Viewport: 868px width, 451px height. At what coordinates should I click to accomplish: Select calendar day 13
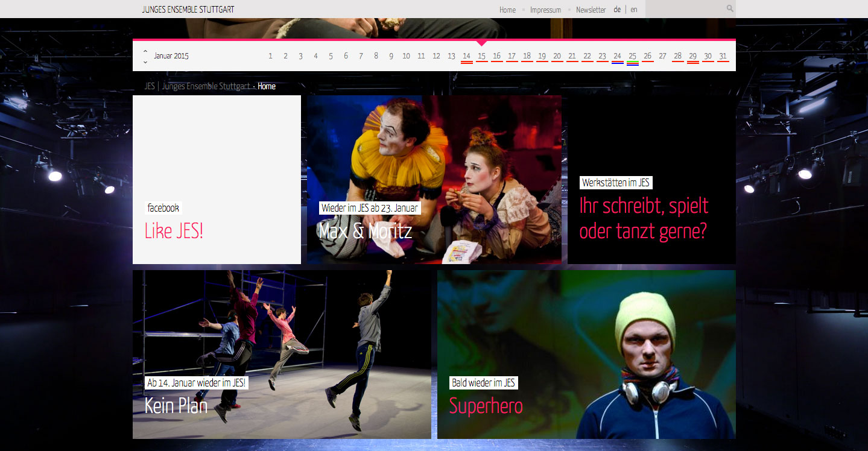tap(451, 56)
